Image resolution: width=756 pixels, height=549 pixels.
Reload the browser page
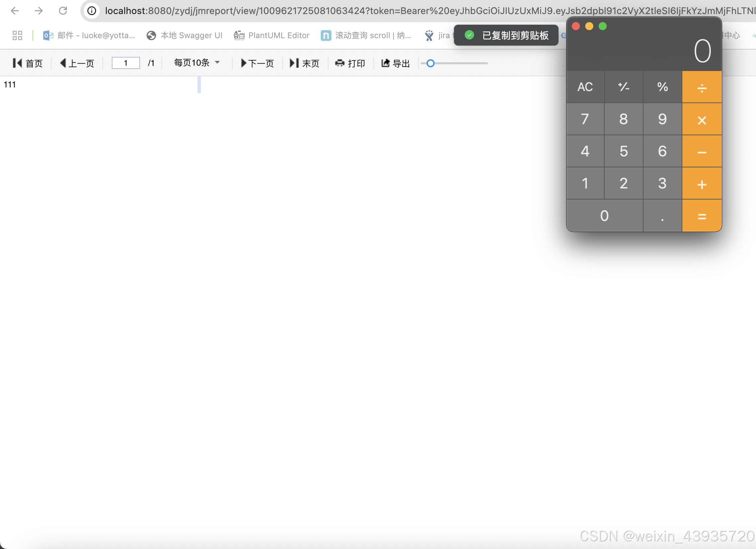pyautogui.click(x=63, y=11)
